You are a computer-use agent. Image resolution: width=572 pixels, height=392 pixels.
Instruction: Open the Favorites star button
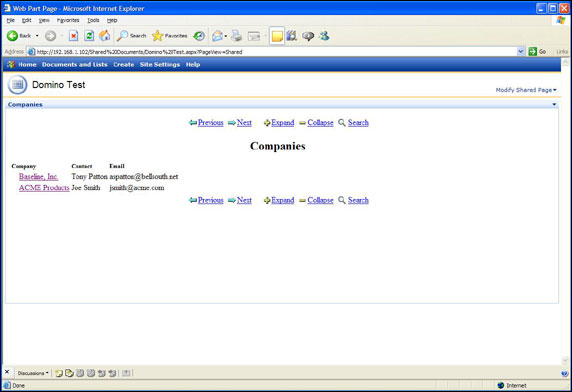pyautogui.click(x=170, y=36)
